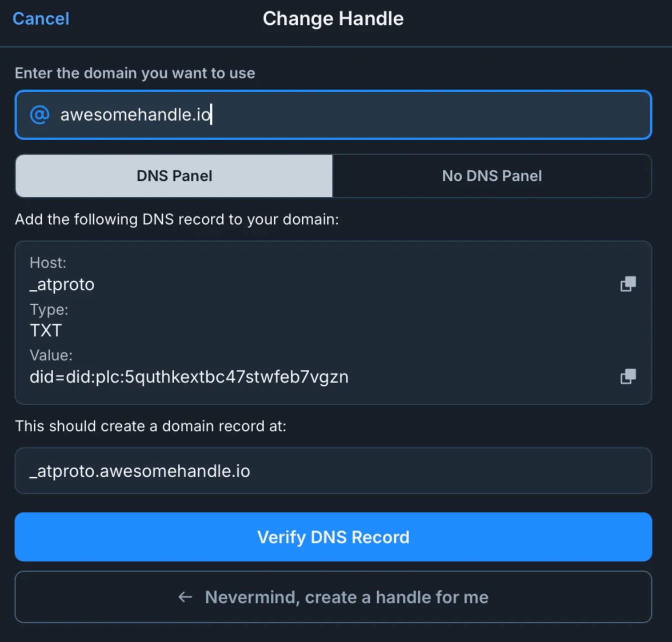Screen dimensions: 672x642
Task: Click the copy icon next to _atproto host
Action: [628, 283]
